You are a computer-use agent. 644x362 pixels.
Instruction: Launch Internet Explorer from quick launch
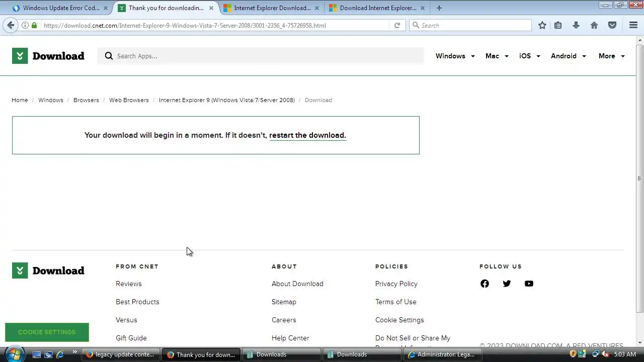(x=60, y=354)
